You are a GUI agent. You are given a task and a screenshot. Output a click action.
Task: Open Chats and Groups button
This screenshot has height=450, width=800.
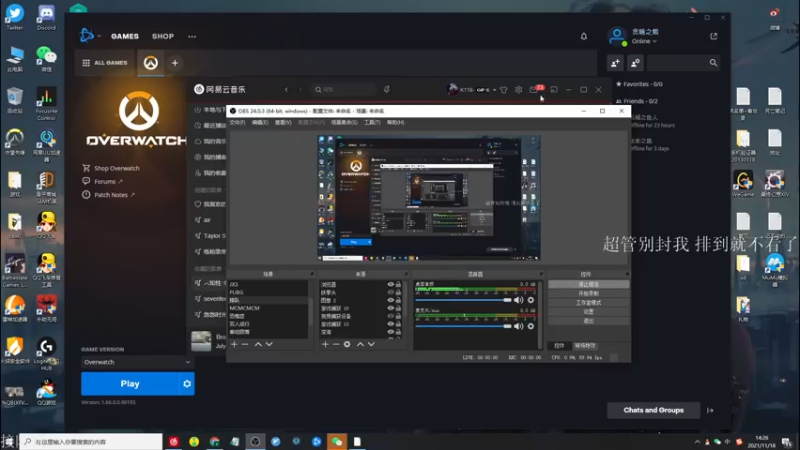653,410
